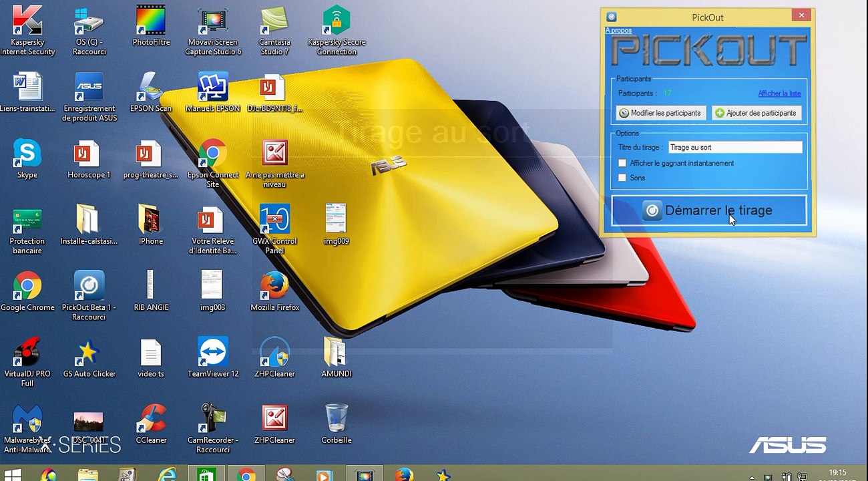Select the TeamViewer 12 desktop icon
The width and height of the screenshot is (868, 481).
pyautogui.click(x=213, y=357)
